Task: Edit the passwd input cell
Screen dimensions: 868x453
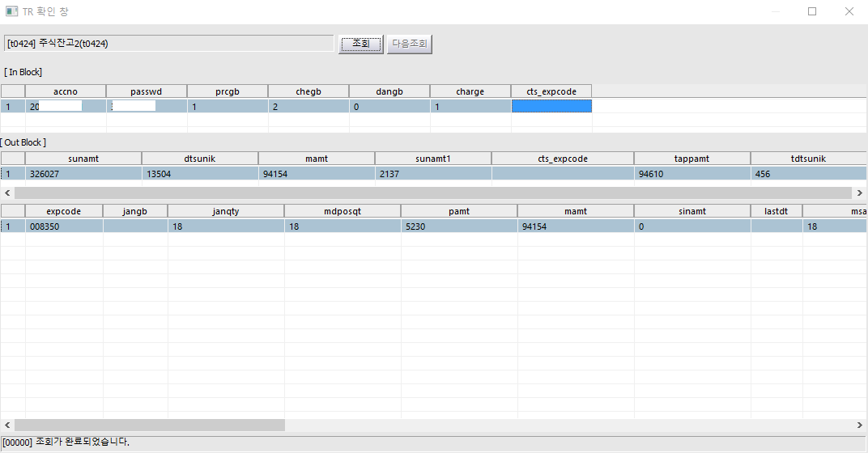Action: pyautogui.click(x=147, y=106)
